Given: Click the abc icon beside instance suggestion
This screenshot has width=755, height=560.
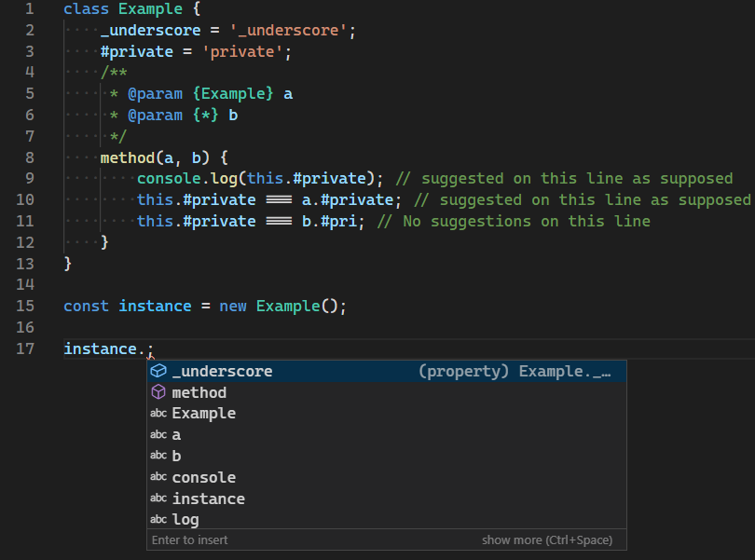Looking at the screenshot, I should [157, 498].
